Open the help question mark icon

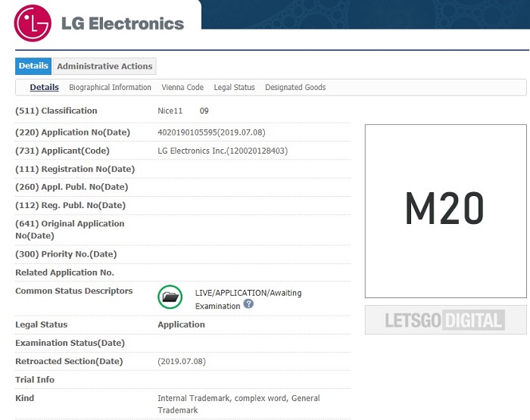click(248, 303)
